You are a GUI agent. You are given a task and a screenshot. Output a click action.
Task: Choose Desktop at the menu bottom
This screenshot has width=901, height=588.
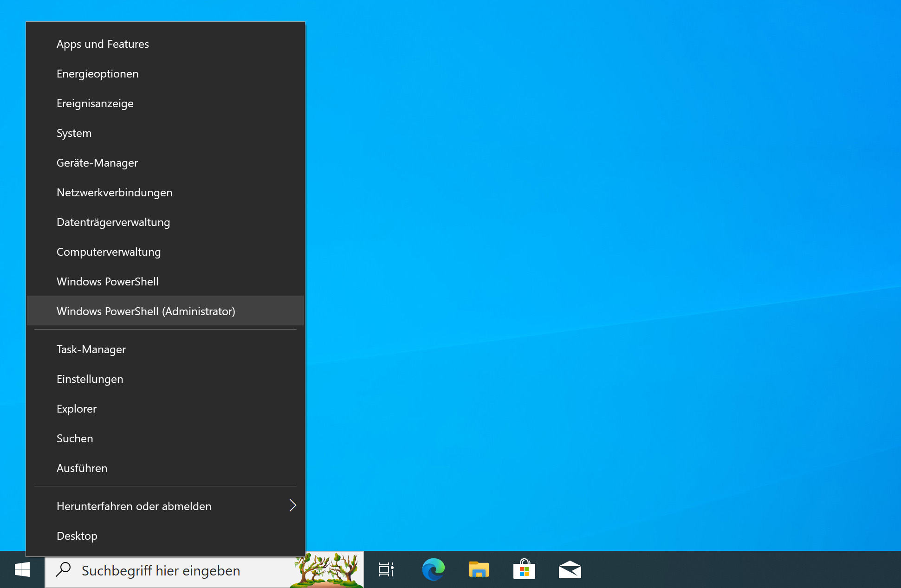click(165, 536)
